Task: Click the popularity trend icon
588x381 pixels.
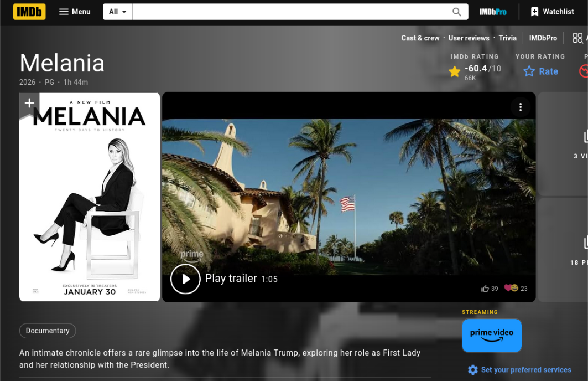Action: (584, 71)
